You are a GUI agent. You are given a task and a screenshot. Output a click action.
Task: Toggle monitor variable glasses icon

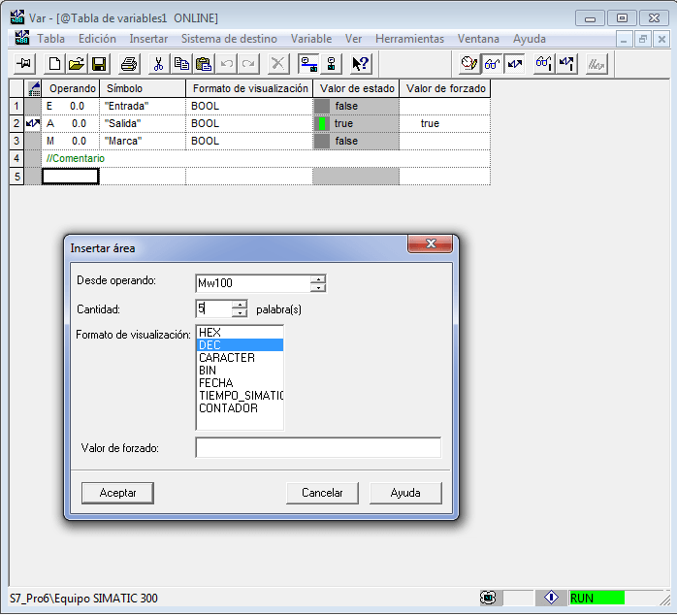[492, 64]
